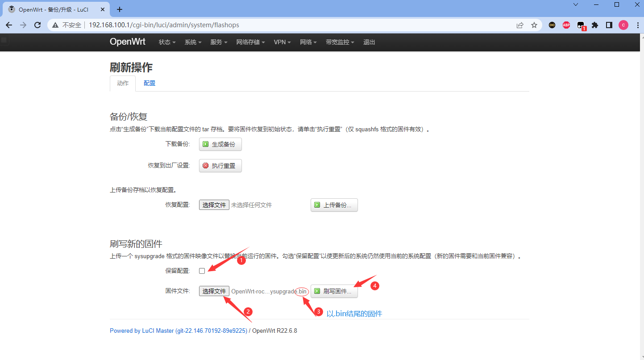Expand the 服务 dropdown menu
The image size is (644, 360).
(x=219, y=42)
